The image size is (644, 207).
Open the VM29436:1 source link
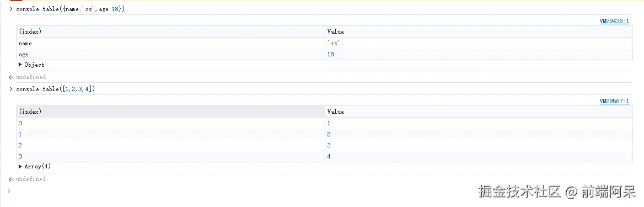(x=614, y=22)
